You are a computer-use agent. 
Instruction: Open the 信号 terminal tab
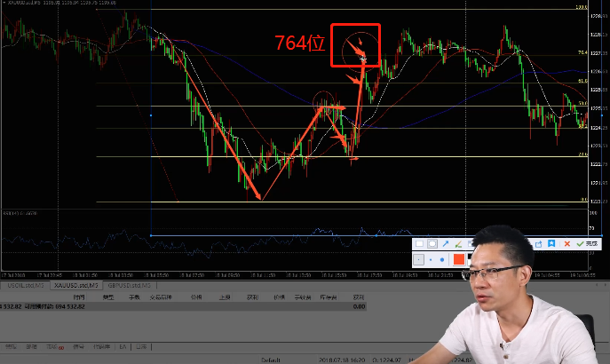click(x=79, y=346)
